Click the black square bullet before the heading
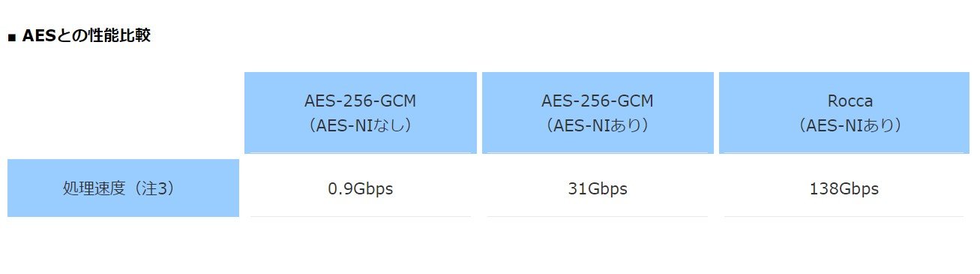 pos(11,37)
